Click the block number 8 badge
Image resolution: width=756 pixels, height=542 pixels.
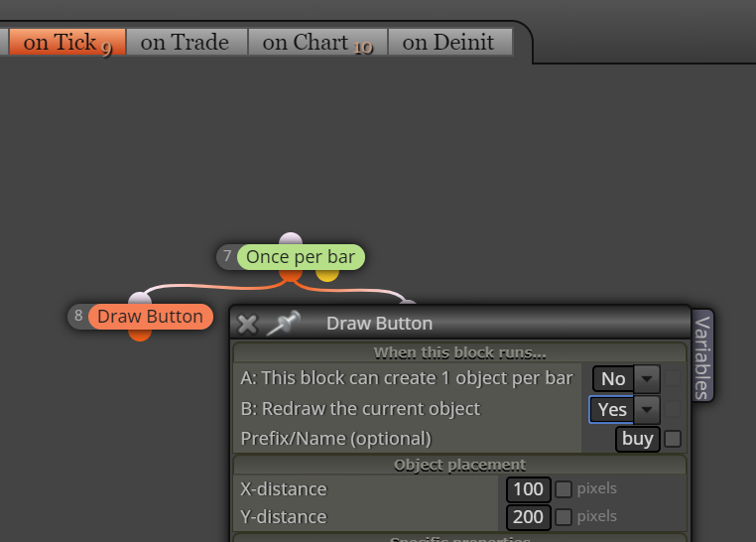[78, 317]
